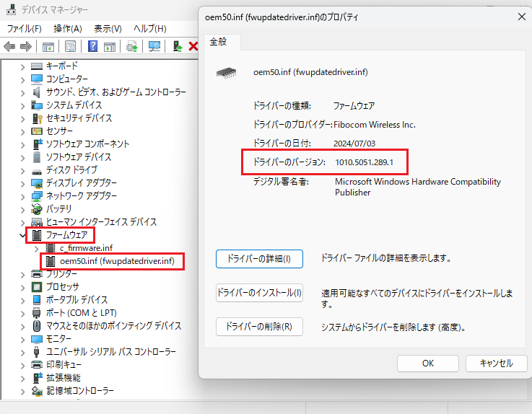Click the バッテリ battery icon
Screen dimensions: 532x414
(x=36, y=209)
